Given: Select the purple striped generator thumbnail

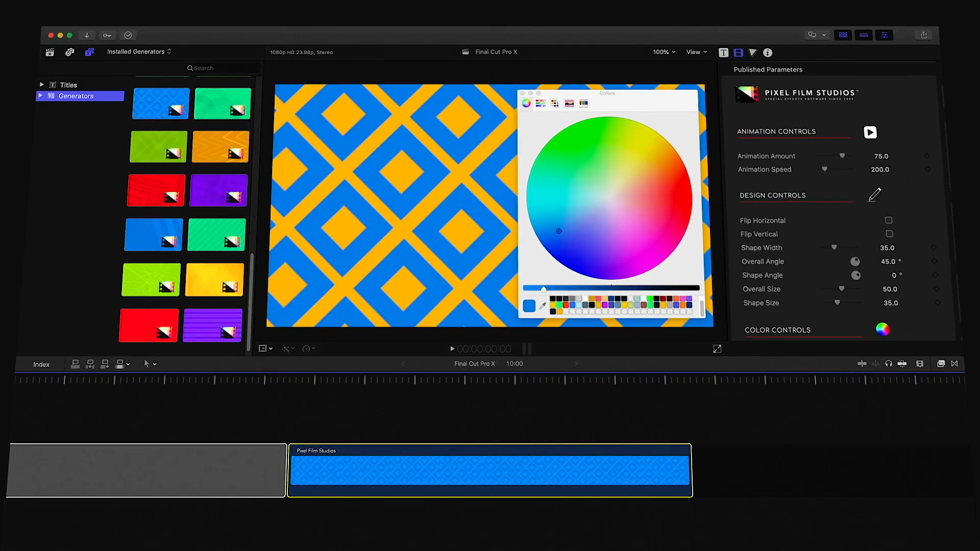Looking at the screenshot, I should (x=212, y=325).
